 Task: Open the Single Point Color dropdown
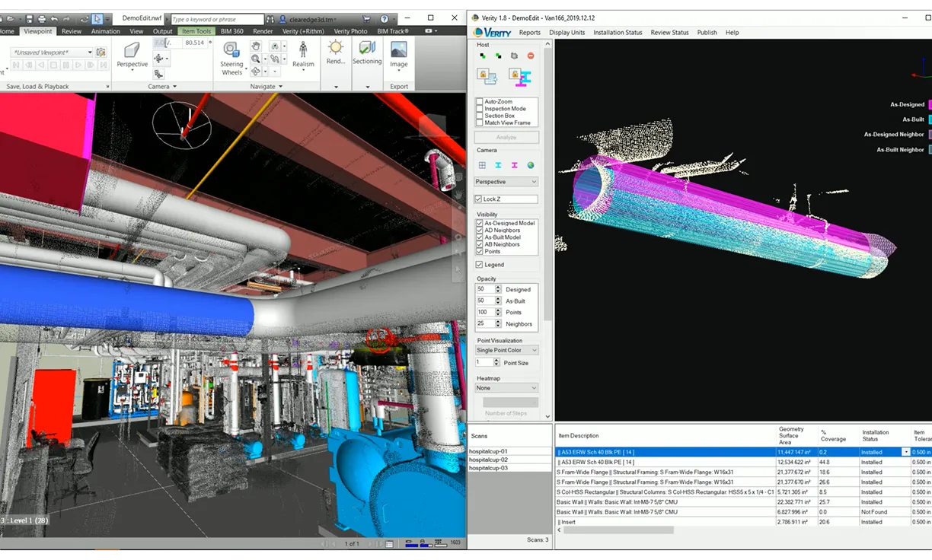[506, 350]
